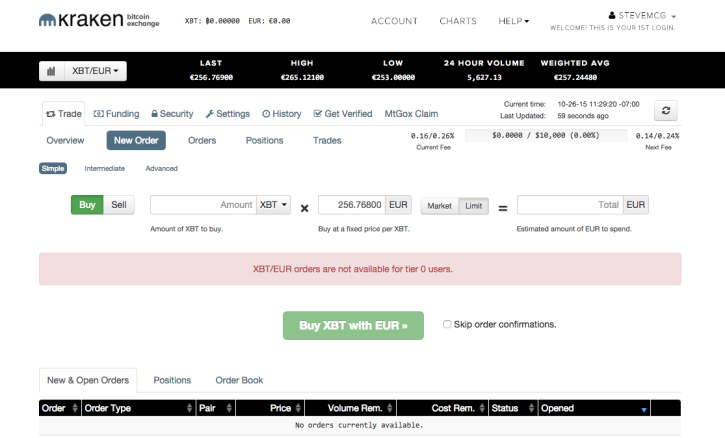Image resolution: width=725 pixels, height=438 pixels.
Task: Click the $0.0000 / $10,000 volume progress bar
Action: (x=546, y=136)
